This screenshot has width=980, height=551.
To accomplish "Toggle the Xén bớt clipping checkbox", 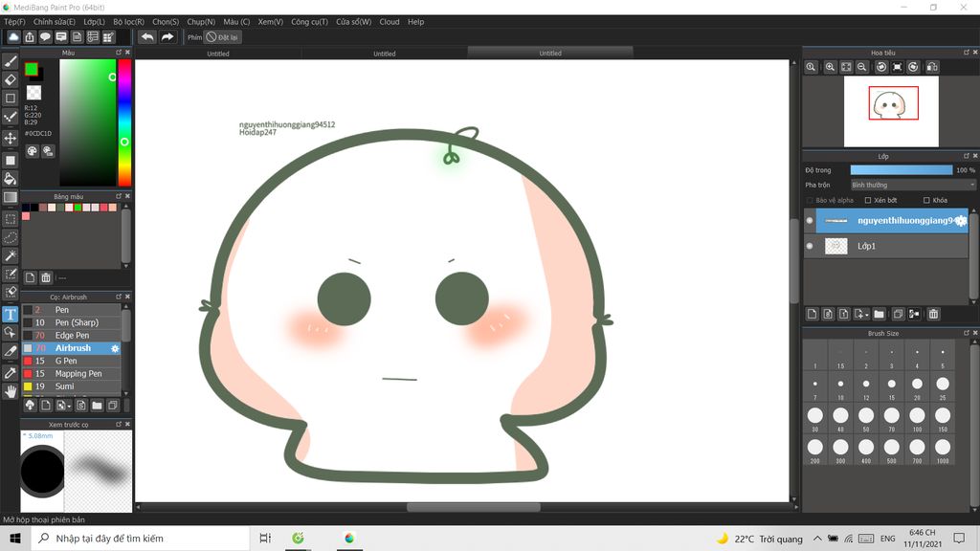I will pyautogui.click(x=867, y=201).
